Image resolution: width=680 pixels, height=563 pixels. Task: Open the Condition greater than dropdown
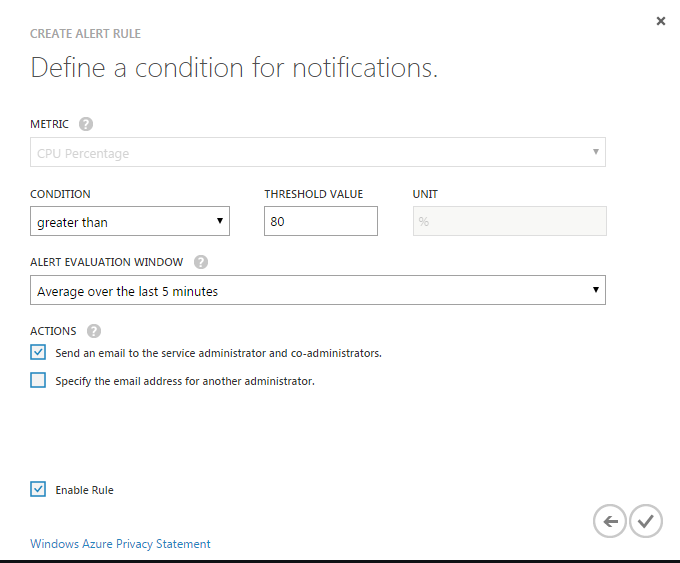130,222
